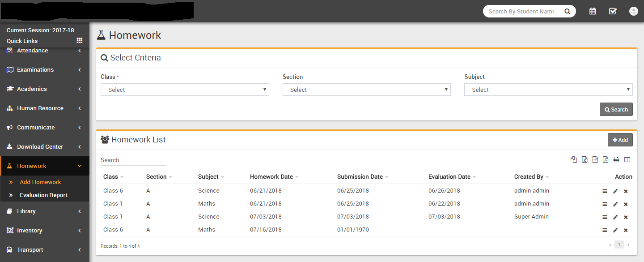The width and height of the screenshot is (644, 262).
Task: Open the calendar icon in header
Action: pyautogui.click(x=593, y=11)
